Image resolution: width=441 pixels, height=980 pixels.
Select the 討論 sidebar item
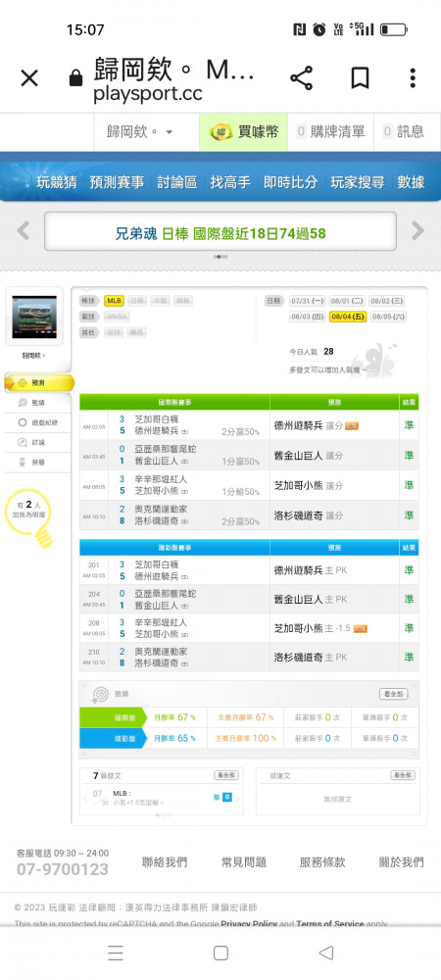coord(32,443)
